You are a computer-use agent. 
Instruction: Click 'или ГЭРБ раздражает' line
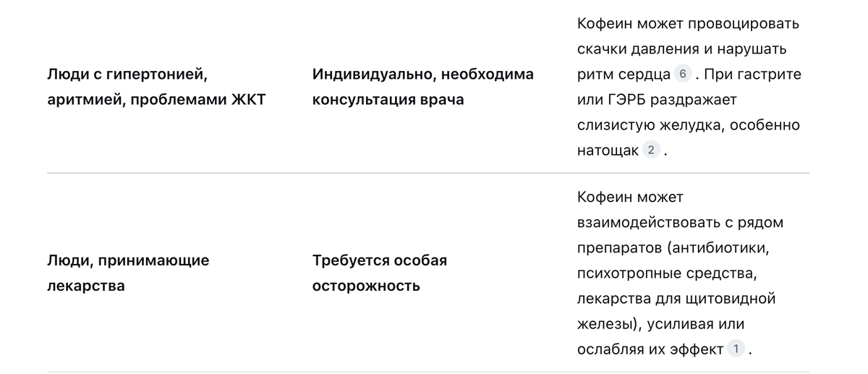click(x=657, y=100)
